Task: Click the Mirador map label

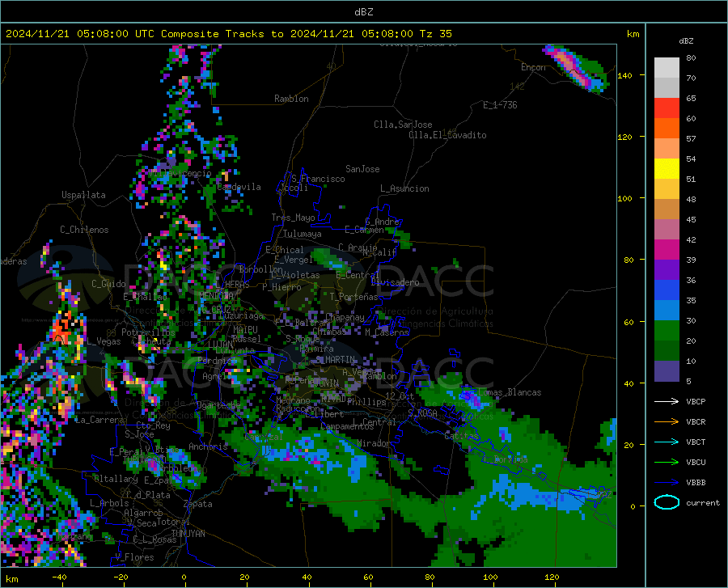Action: pyautogui.click(x=373, y=443)
